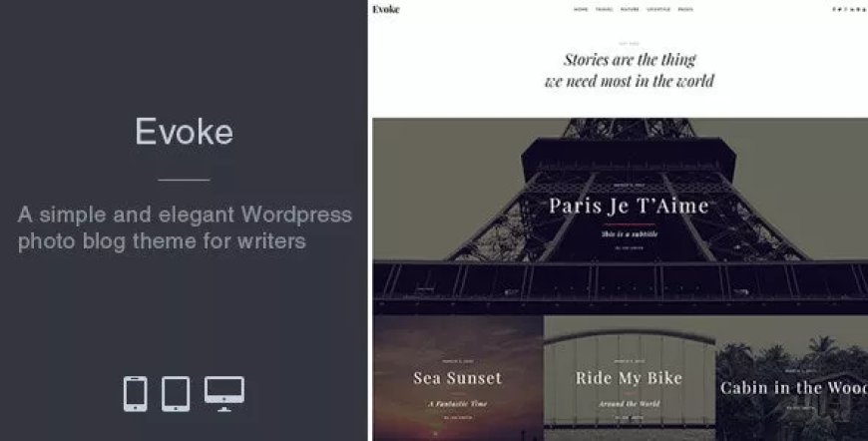Screen dimensions: 868x441
Task: Open the Twitter social icon in header
Action: pyautogui.click(x=840, y=9)
